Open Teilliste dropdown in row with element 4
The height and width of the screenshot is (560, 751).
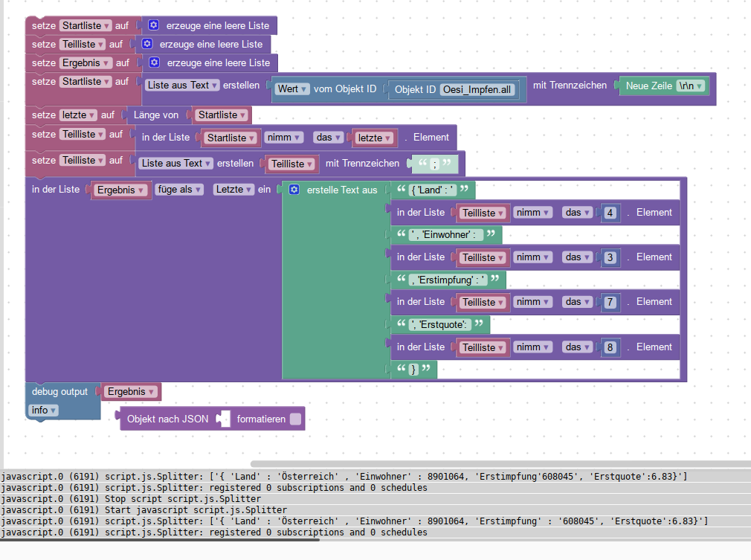[x=483, y=213]
